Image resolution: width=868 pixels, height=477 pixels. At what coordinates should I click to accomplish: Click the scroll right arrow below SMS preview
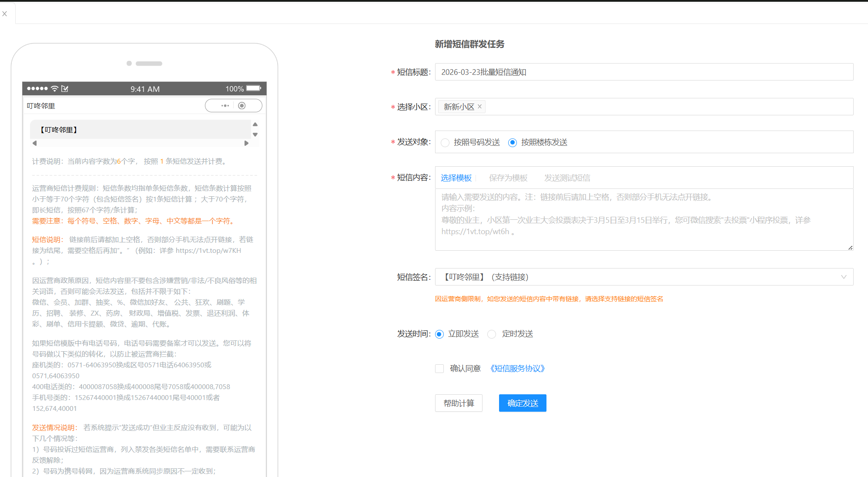coord(246,143)
